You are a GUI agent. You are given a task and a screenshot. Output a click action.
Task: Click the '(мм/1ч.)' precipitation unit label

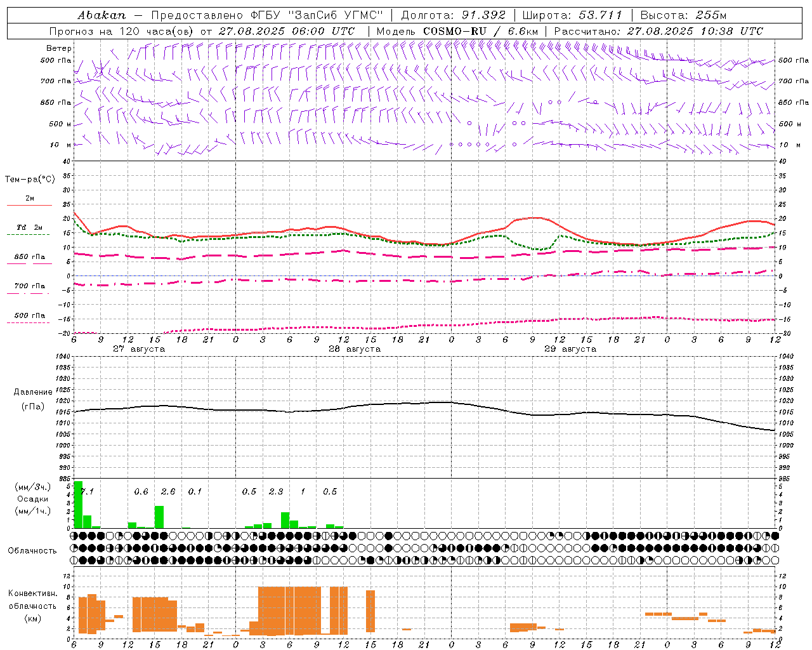32,511
